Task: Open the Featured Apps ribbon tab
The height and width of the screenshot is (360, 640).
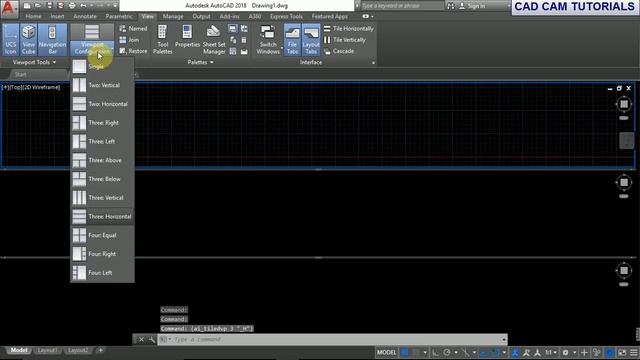Action: pyautogui.click(x=329, y=16)
